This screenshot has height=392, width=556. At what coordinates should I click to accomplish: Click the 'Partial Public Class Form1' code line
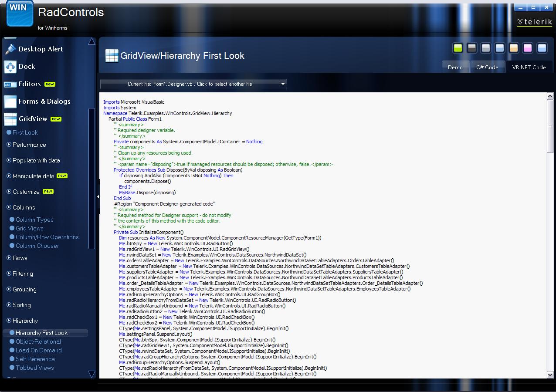135,119
